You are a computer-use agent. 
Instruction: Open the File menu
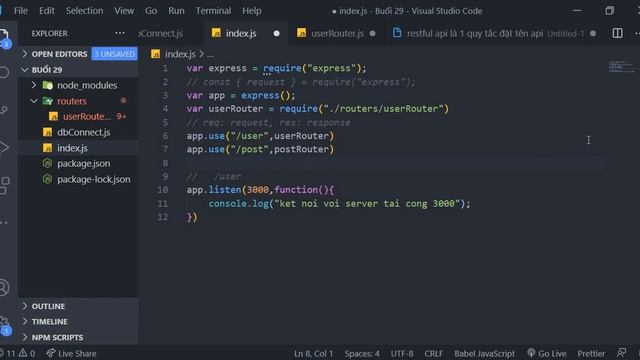[21, 11]
